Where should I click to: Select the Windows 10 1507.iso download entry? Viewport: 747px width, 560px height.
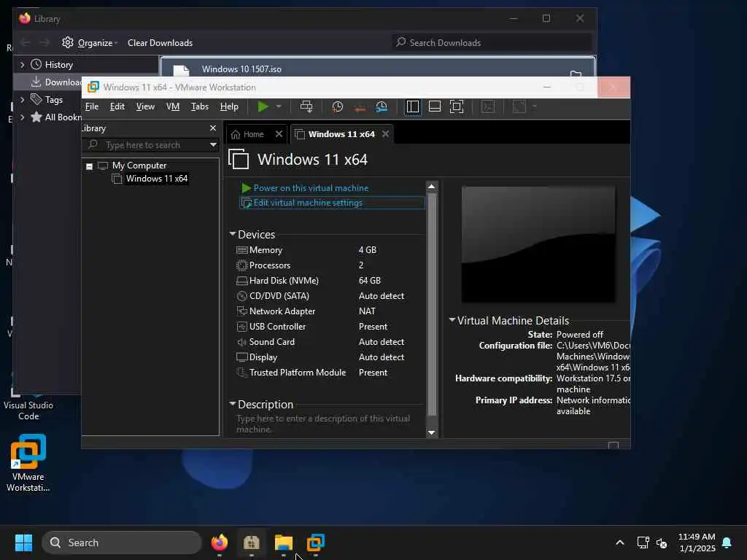click(x=377, y=67)
